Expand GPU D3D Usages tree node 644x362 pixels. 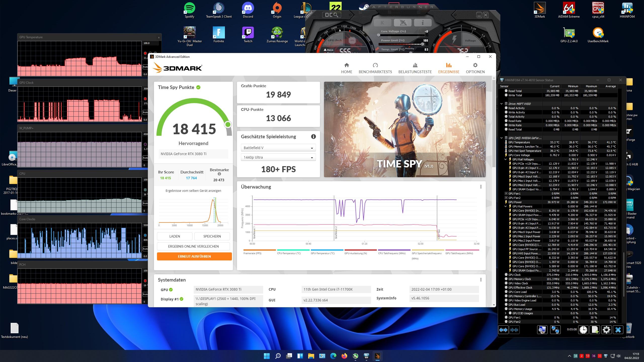point(505,313)
